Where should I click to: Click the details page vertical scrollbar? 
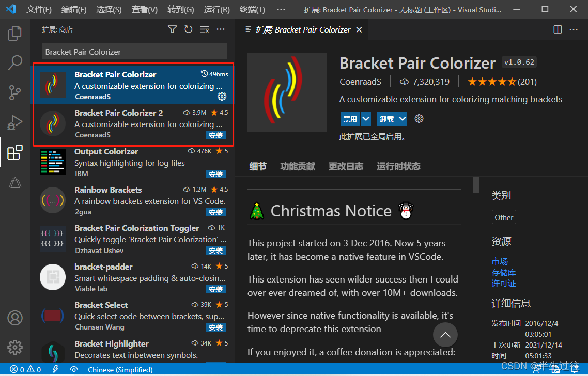pyautogui.click(x=476, y=185)
